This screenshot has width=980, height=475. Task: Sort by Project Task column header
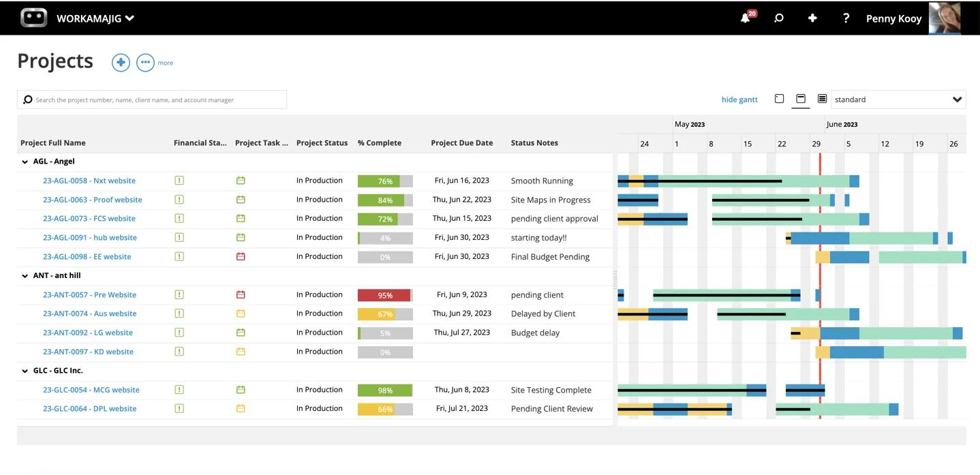click(262, 143)
